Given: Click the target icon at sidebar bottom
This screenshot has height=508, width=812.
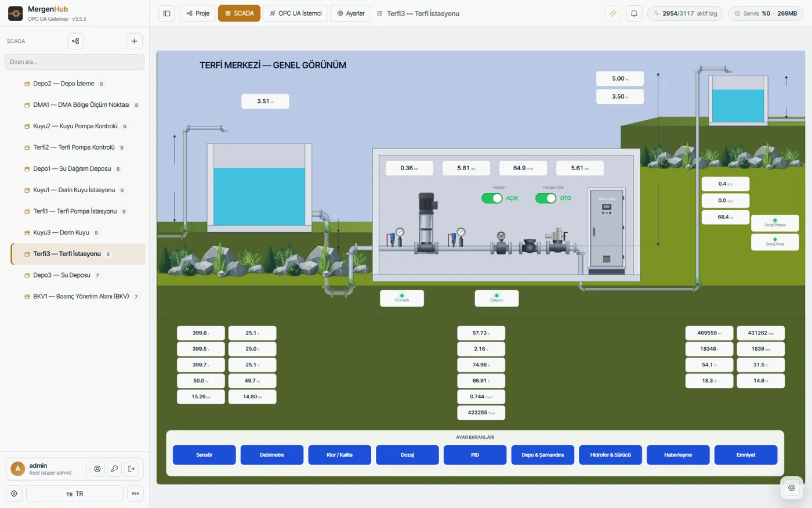Looking at the screenshot, I should pyautogui.click(x=14, y=493).
